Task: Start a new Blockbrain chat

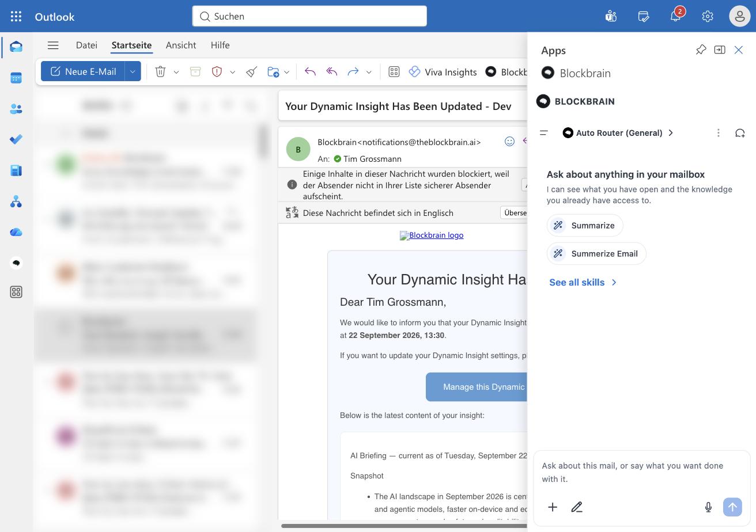Action: (x=740, y=133)
